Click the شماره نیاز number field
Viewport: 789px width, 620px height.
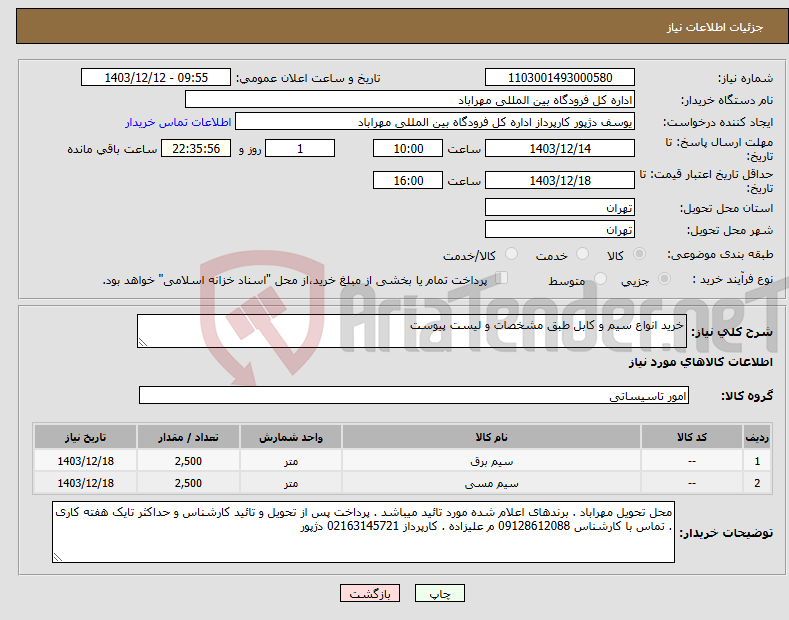point(560,78)
